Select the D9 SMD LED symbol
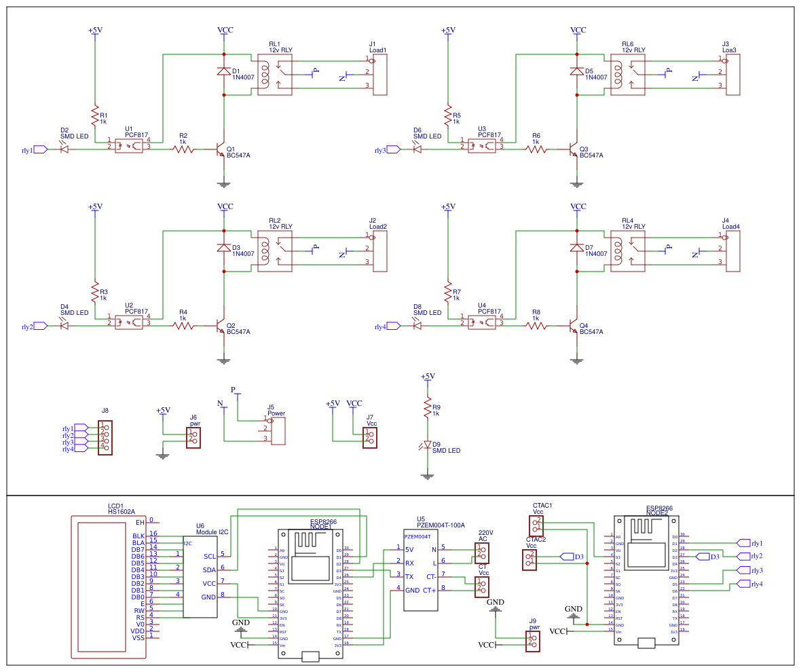Viewport: 801px width, 672px height. click(427, 445)
